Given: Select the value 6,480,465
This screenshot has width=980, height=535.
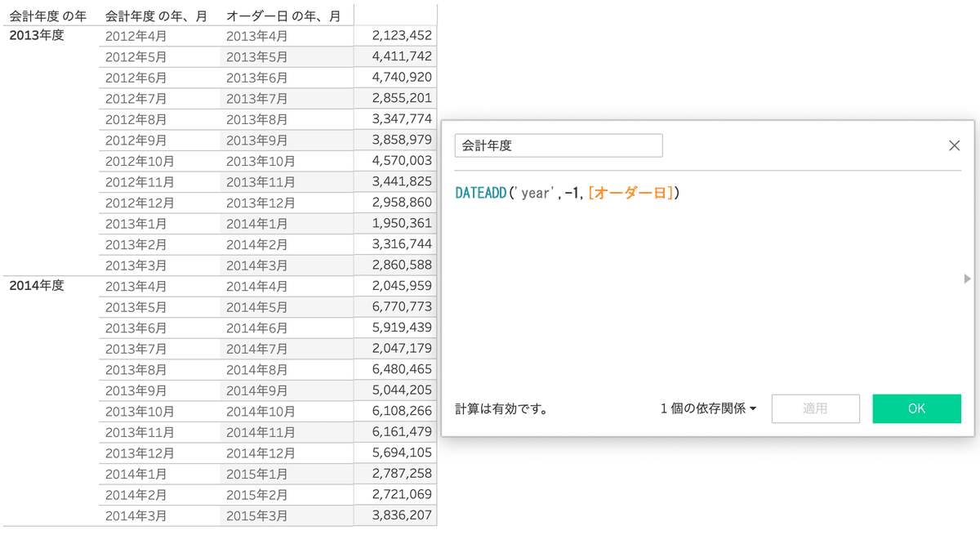Looking at the screenshot, I should [402, 368].
